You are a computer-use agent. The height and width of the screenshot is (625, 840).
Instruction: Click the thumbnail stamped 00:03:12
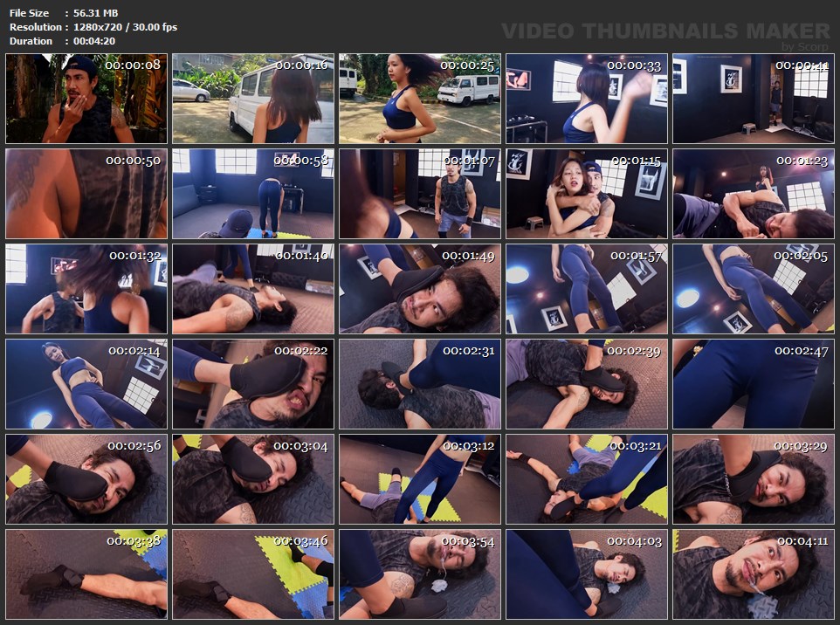click(x=420, y=479)
